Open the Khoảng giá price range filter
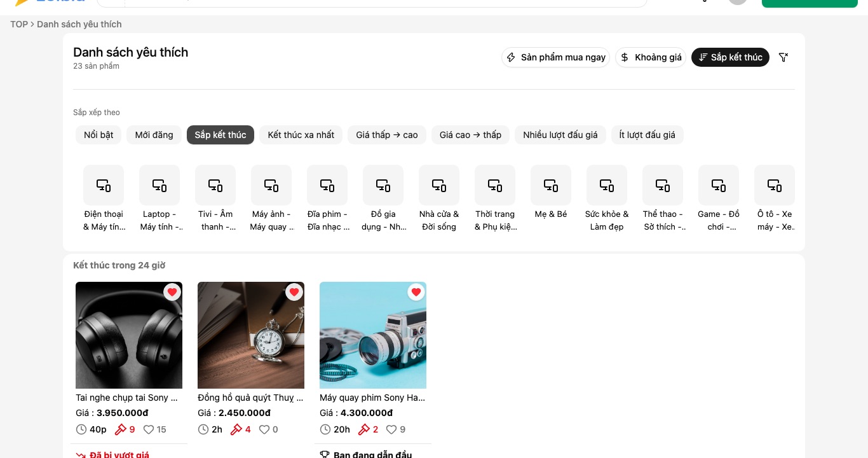 pos(651,57)
